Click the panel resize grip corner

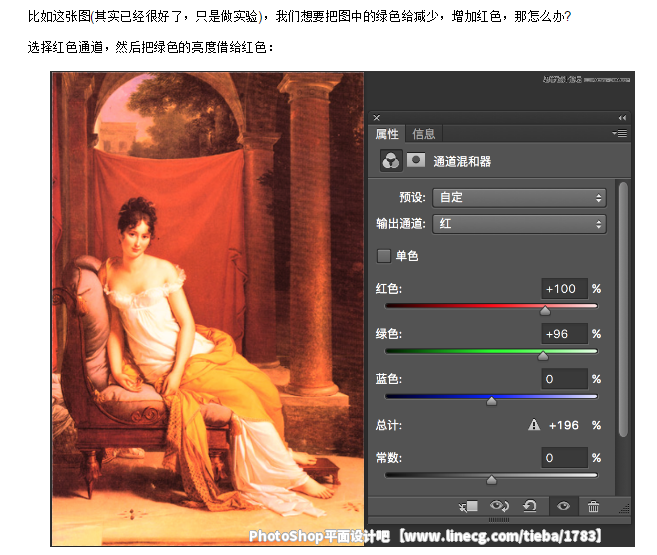(625, 508)
